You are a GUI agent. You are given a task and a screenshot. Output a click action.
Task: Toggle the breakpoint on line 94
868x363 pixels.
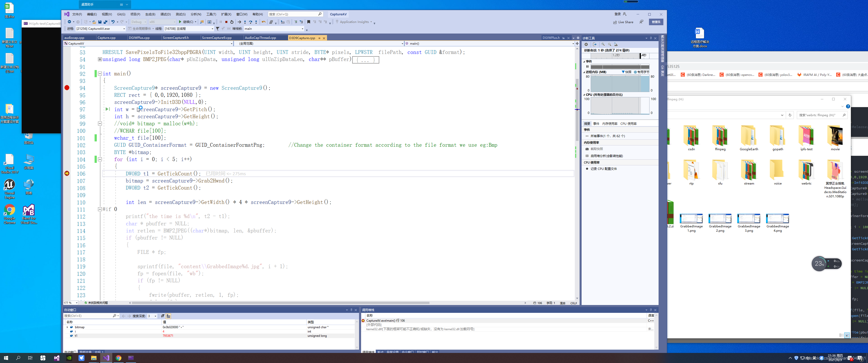coord(67,88)
